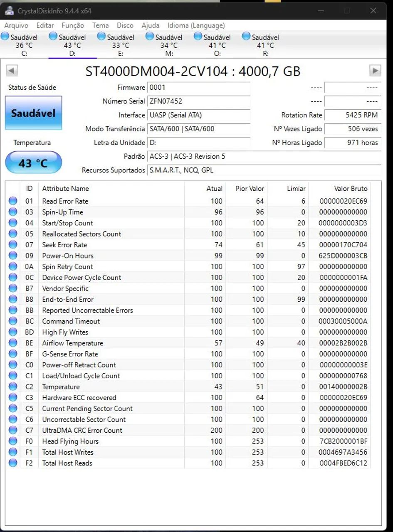393x532 pixels.
Task: Select the Reported Uncorrectable Errors row
Action: click(x=188, y=310)
